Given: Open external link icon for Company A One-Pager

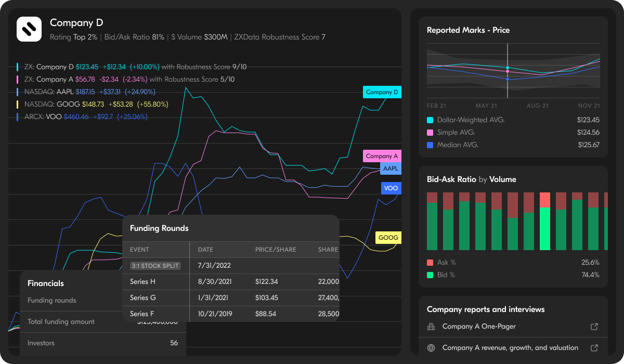Looking at the screenshot, I should pos(594,327).
